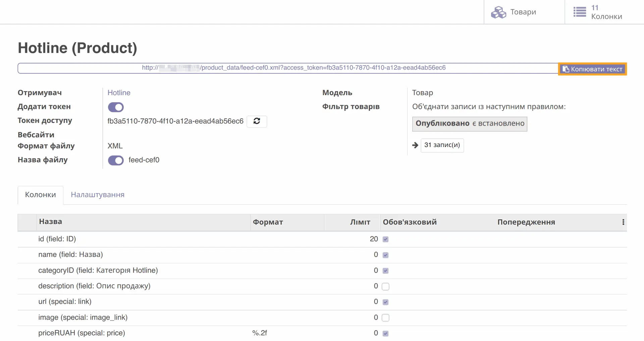Open the 31 запис(и) records button
This screenshot has height=341, width=644.
pos(442,145)
